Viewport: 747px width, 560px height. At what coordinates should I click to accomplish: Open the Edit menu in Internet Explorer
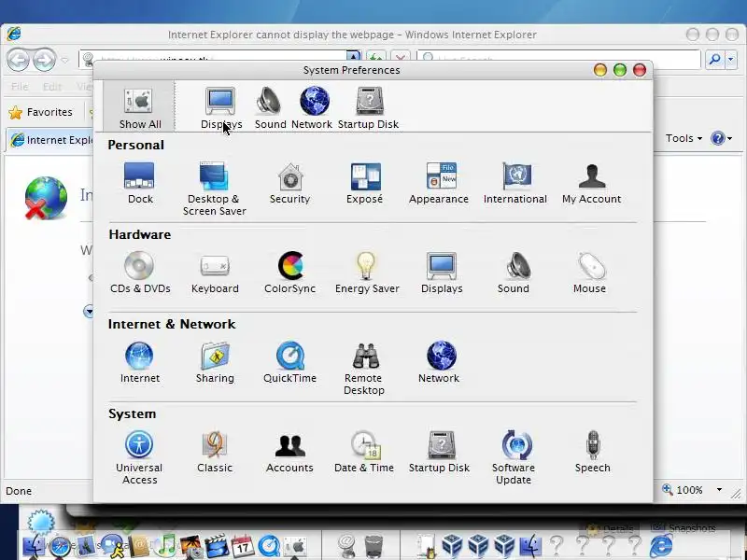52,87
